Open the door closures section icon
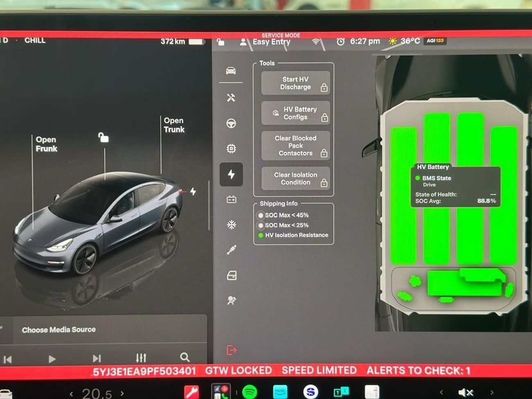 231,276
